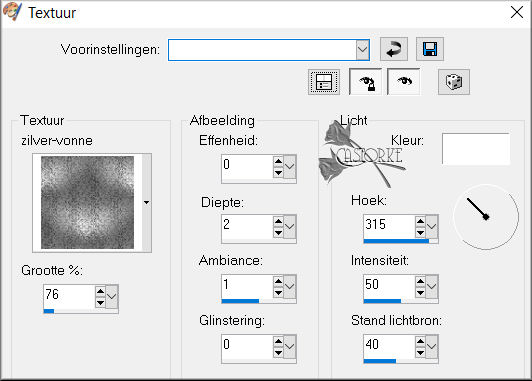Toggle the preview panes layout icon
Screen dimensions: 532x381
coord(324,82)
